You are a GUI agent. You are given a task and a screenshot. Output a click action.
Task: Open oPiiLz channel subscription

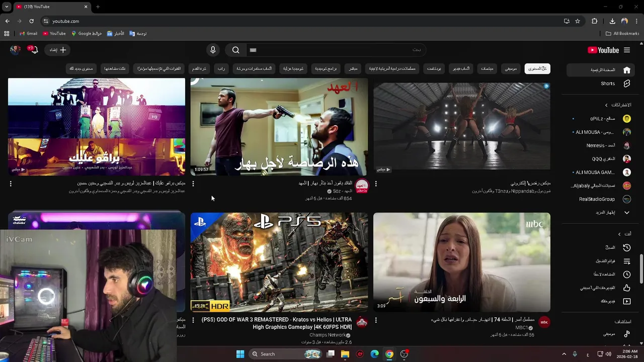click(600, 119)
